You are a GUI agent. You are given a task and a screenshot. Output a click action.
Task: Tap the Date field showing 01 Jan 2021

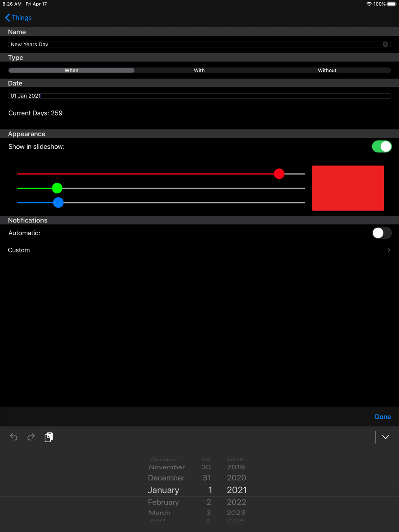[x=199, y=96]
